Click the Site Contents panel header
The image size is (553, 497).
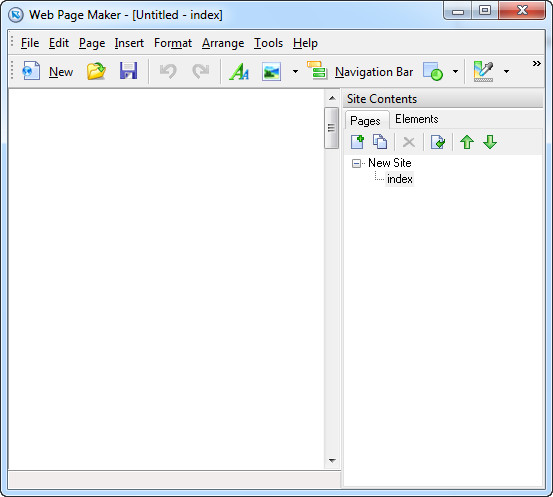coord(443,99)
